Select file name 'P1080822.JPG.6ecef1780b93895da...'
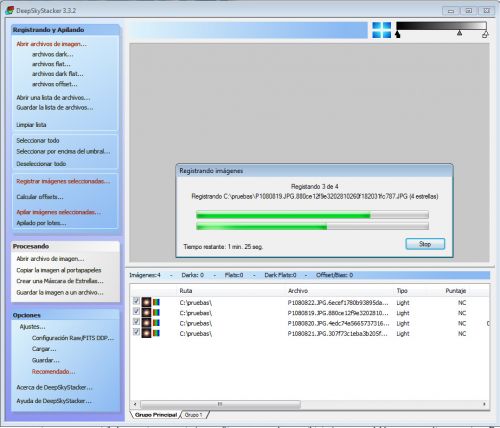Image resolution: width=500 pixels, height=428 pixels. [x=338, y=303]
